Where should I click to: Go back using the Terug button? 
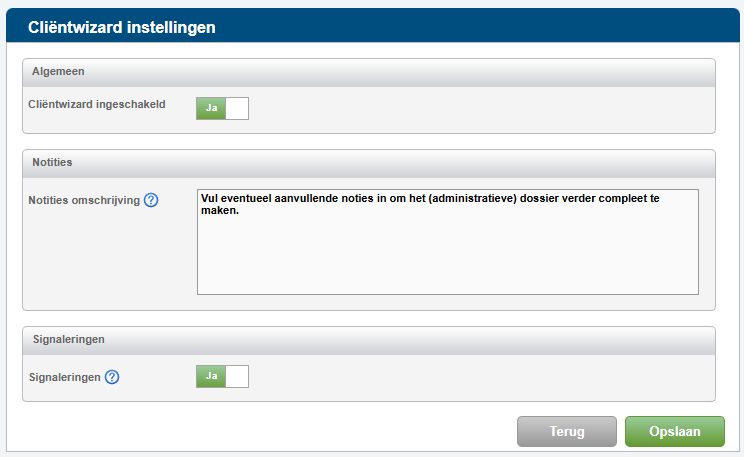pos(567,431)
